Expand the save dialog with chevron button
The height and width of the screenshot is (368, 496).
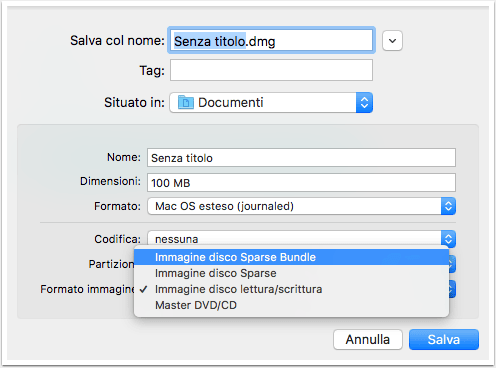coord(392,41)
